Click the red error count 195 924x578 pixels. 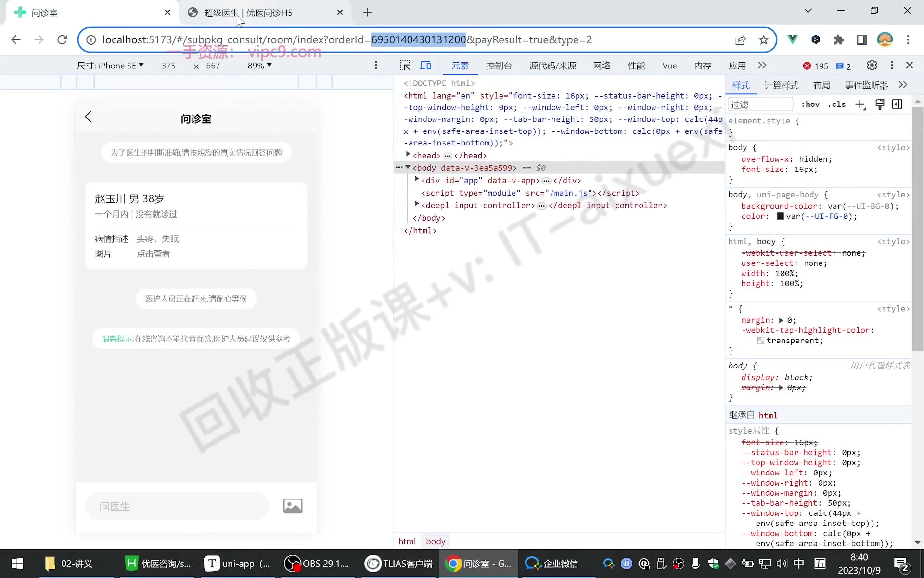tap(815, 66)
